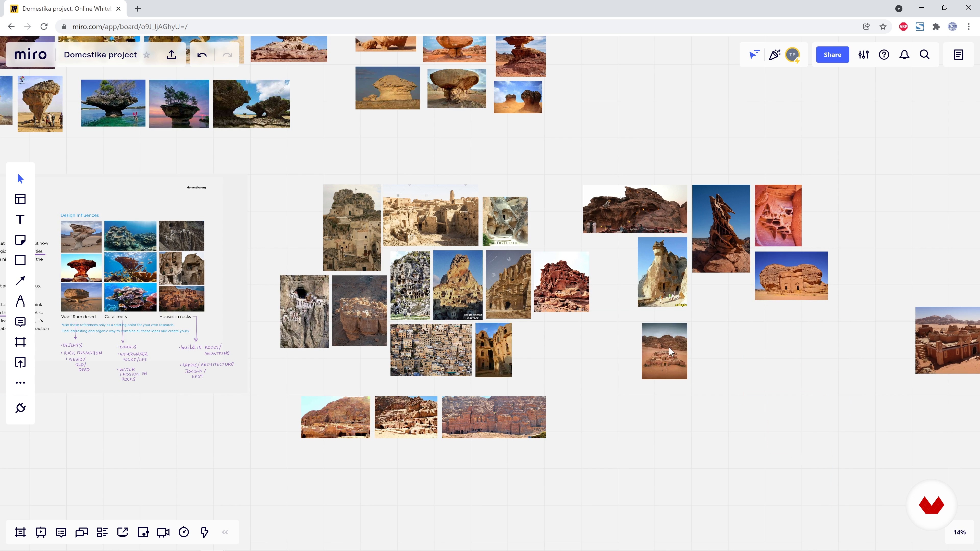Image resolution: width=980 pixels, height=551 pixels.
Task: Collapse the bottom toolbar with the double chevron
Action: coord(225,532)
